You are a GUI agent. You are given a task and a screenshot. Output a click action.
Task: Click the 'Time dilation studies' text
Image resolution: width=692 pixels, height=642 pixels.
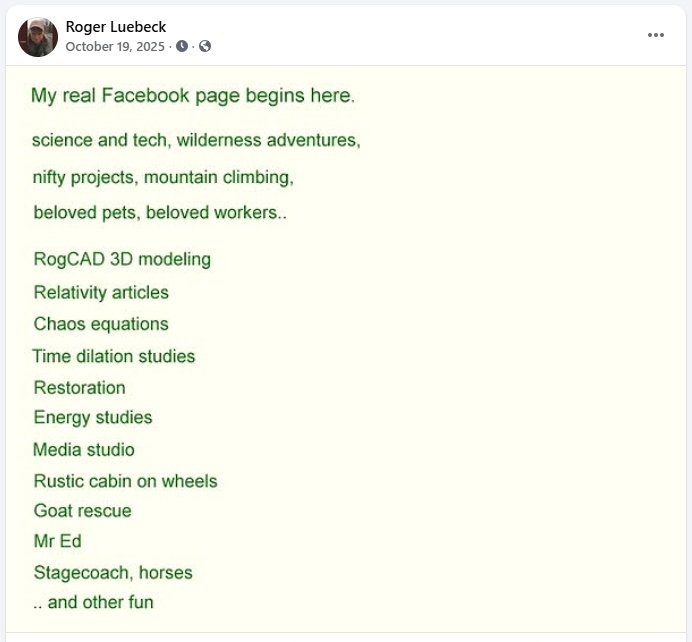114,356
